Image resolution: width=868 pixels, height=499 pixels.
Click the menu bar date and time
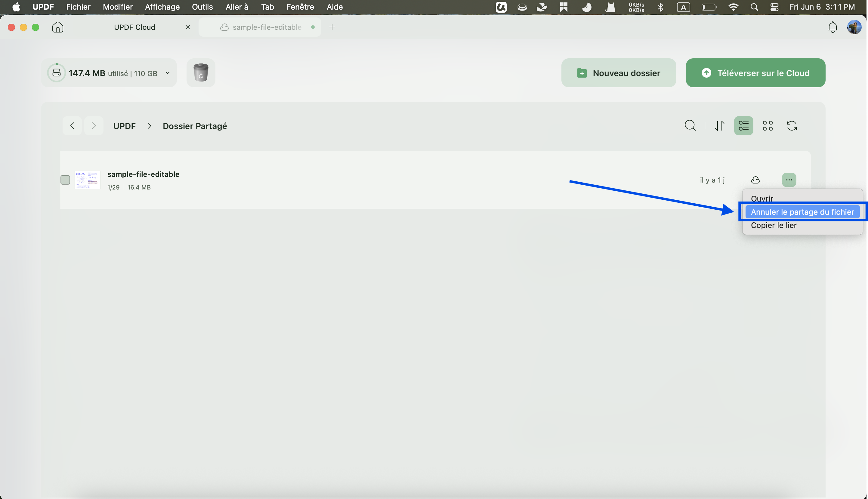click(x=822, y=7)
